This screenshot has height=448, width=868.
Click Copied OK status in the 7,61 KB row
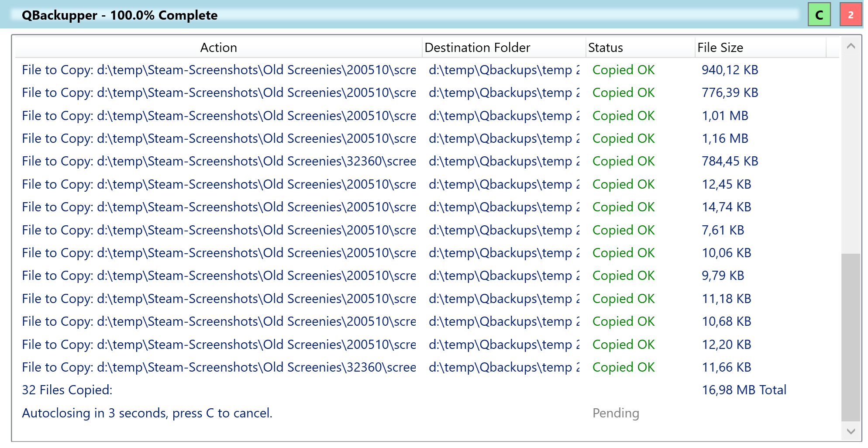click(623, 230)
